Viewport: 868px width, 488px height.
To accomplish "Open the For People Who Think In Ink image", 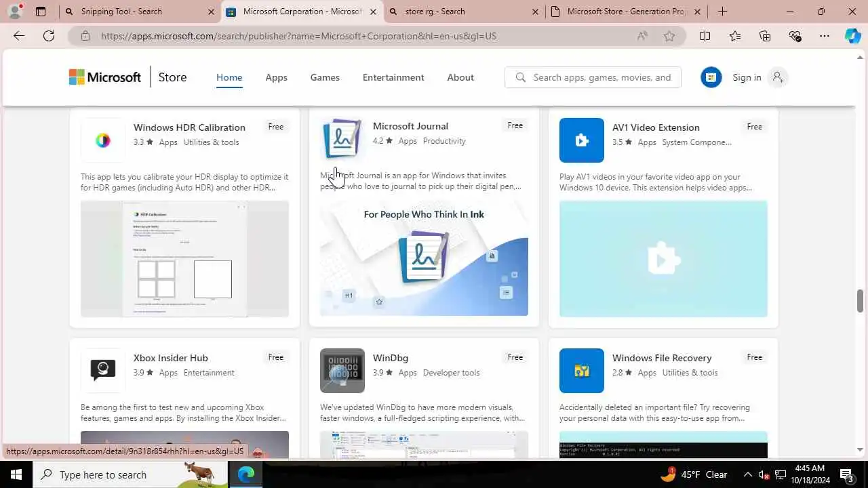I will 424,258.
